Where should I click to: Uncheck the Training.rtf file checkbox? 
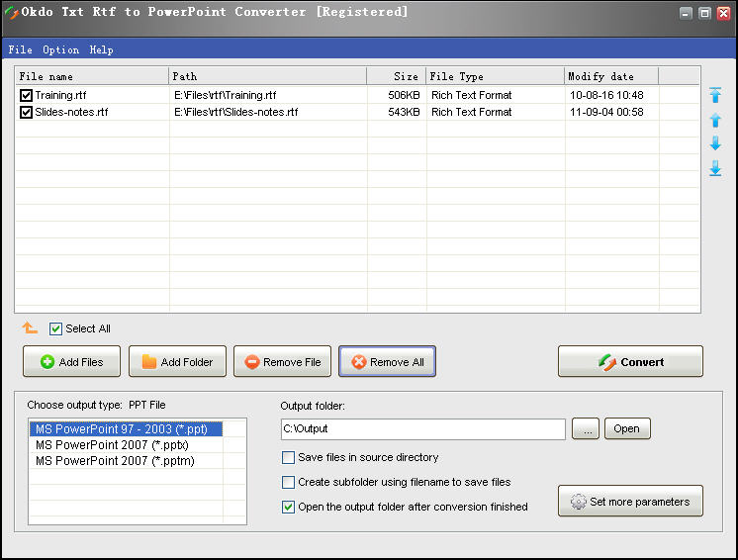tap(26, 96)
